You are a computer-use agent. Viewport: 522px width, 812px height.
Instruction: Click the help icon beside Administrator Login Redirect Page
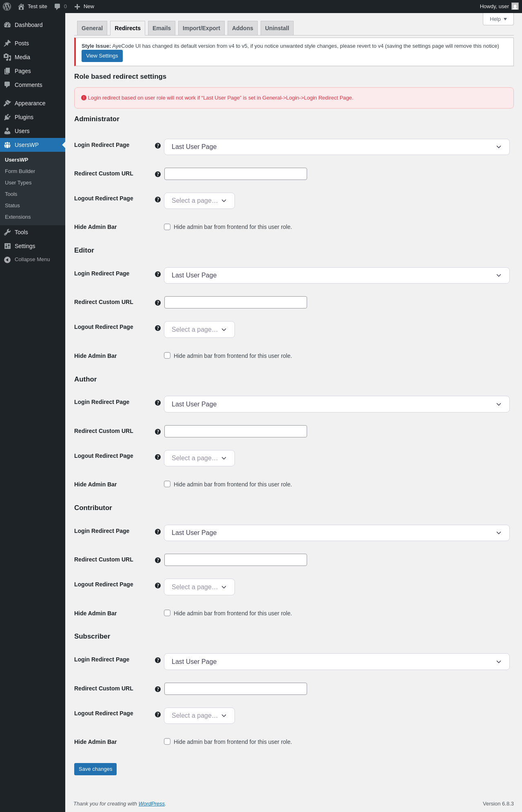pyautogui.click(x=158, y=146)
